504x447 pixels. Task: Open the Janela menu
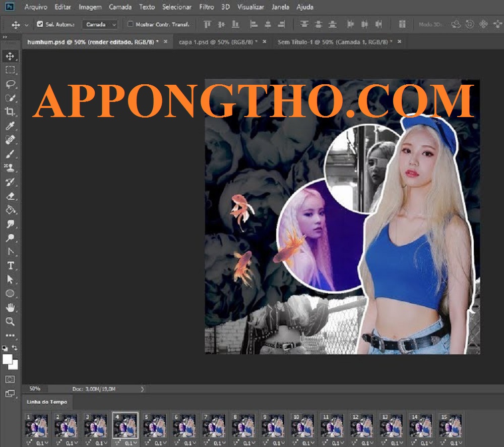coord(280,7)
